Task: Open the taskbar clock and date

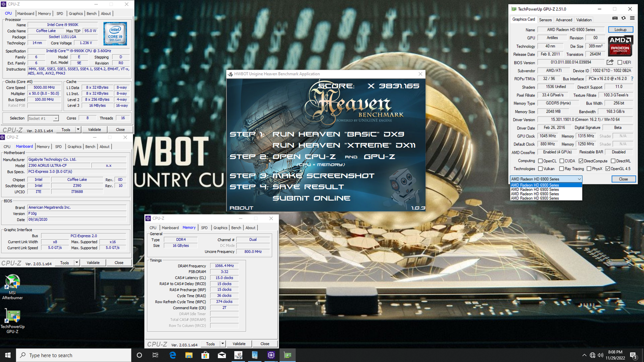Action: pyautogui.click(x=615, y=355)
